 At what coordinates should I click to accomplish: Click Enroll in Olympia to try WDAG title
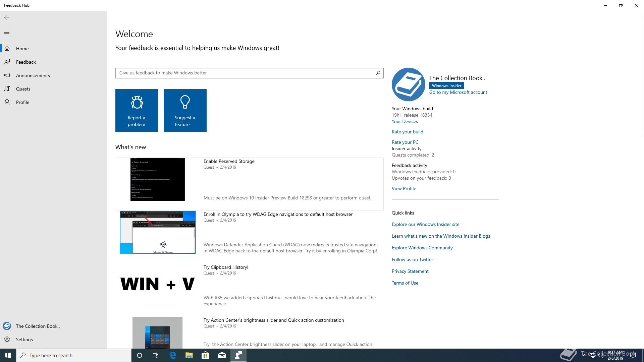pyautogui.click(x=278, y=214)
